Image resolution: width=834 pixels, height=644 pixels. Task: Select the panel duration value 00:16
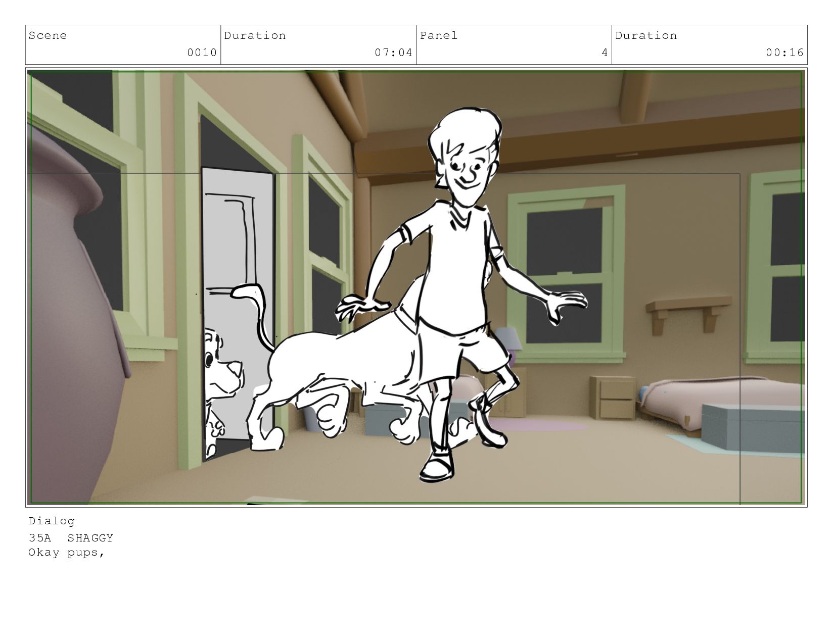click(784, 53)
